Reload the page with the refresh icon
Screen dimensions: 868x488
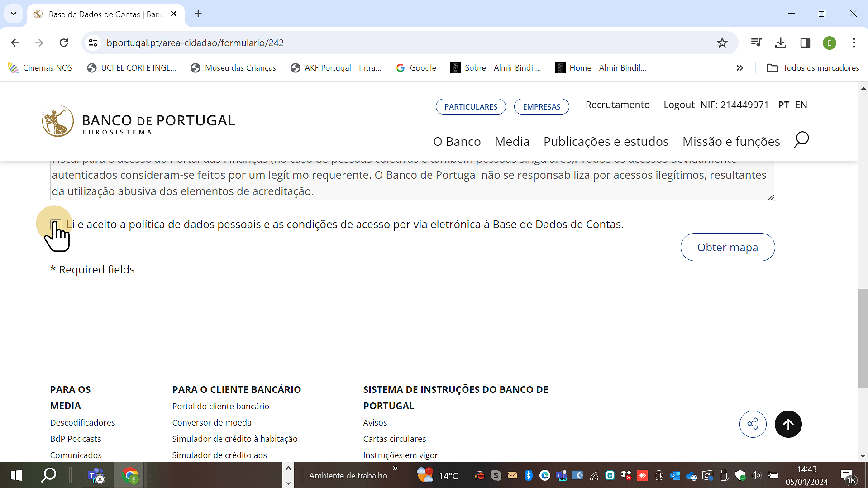pos(64,43)
